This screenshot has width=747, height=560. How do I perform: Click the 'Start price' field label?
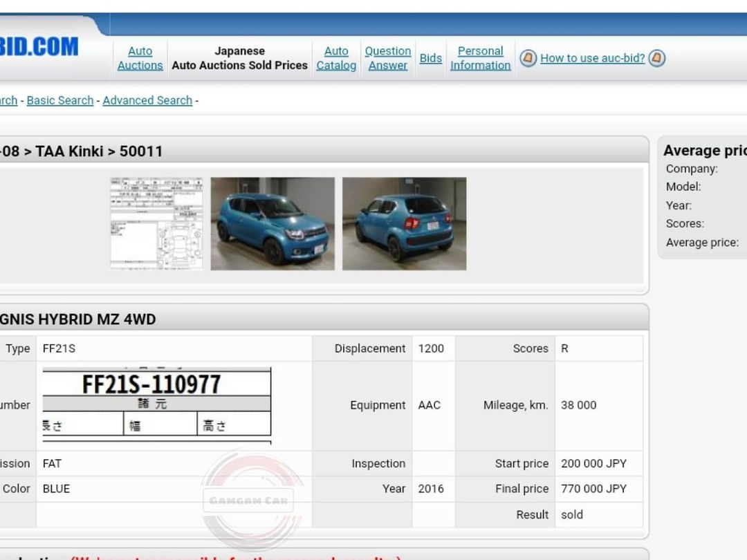522,464
